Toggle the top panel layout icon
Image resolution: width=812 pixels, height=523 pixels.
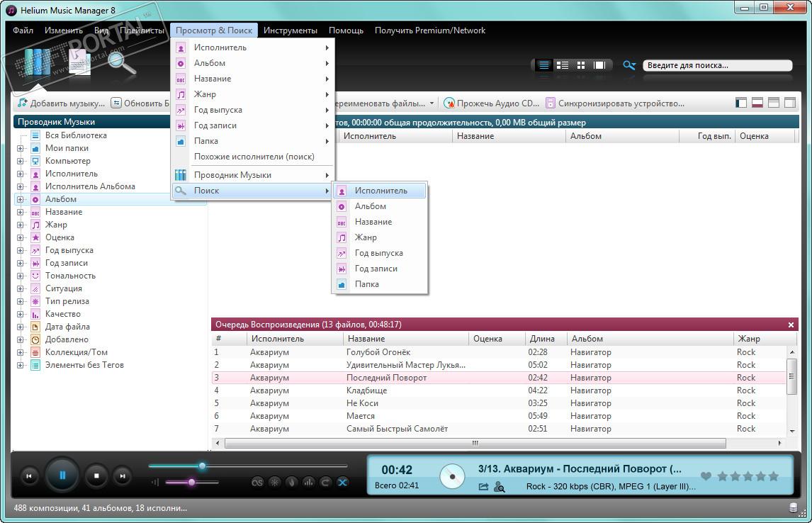pos(774,103)
